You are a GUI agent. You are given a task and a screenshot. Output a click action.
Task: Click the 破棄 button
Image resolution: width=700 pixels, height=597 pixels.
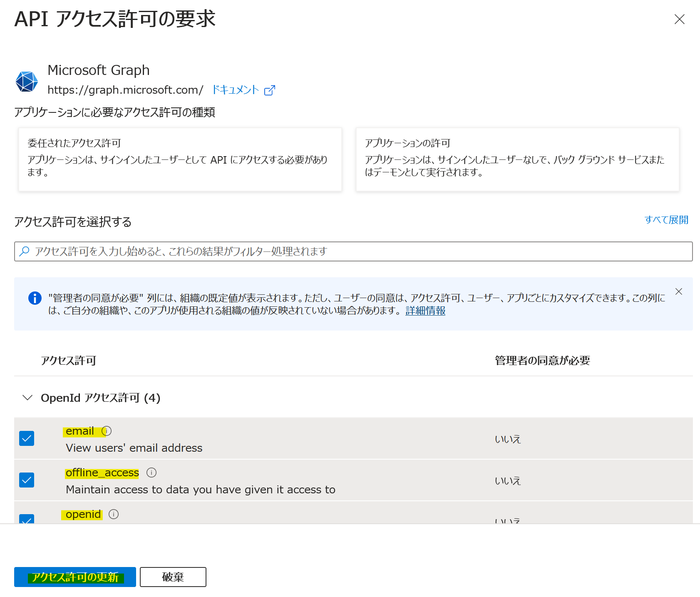coord(173,577)
